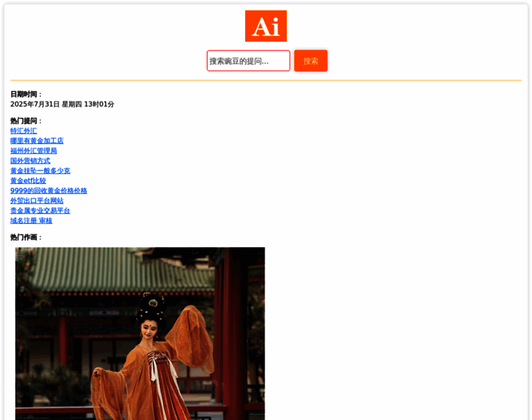Follow the 福州外汇管理局 link
532x420 pixels.
34,150
